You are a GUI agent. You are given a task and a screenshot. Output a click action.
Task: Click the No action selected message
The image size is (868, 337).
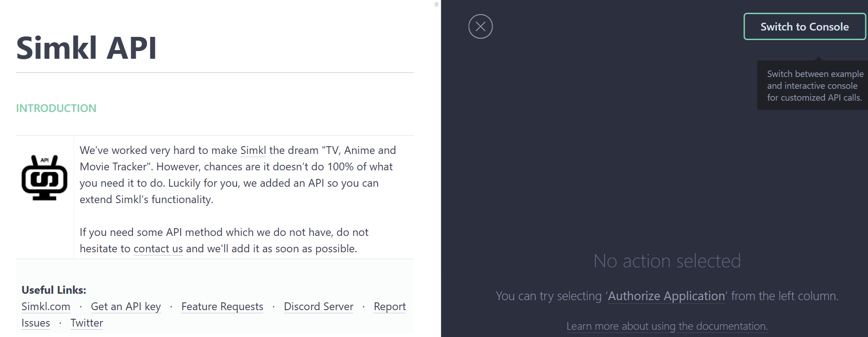click(x=667, y=261)
